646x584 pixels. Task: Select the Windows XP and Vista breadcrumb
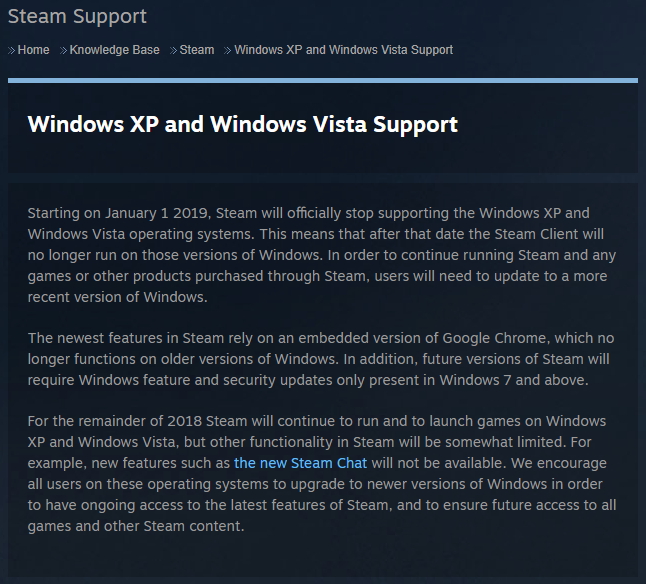343,50
